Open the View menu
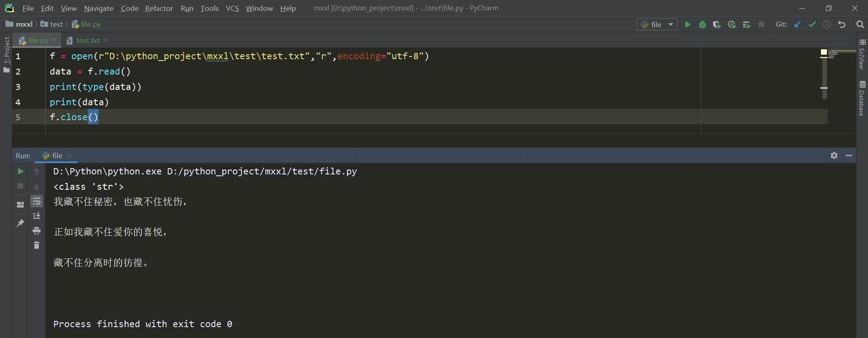This screenshot has height=338, width=868. [69, 8]
